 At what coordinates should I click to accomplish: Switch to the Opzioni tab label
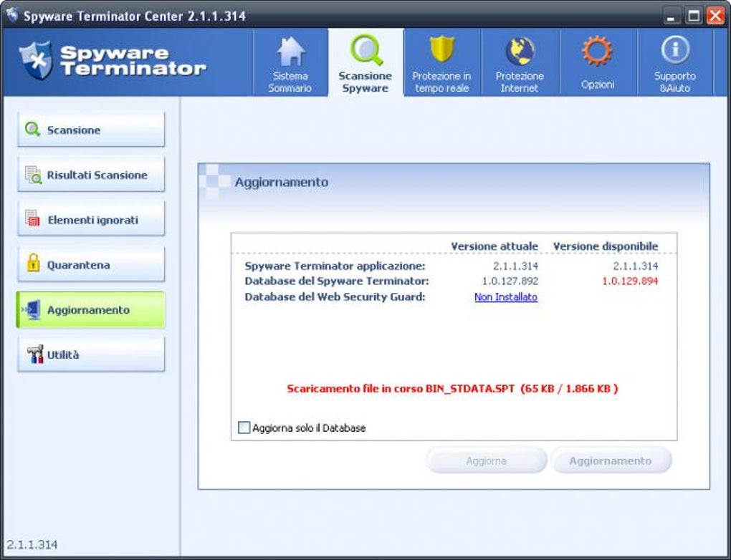598,85
